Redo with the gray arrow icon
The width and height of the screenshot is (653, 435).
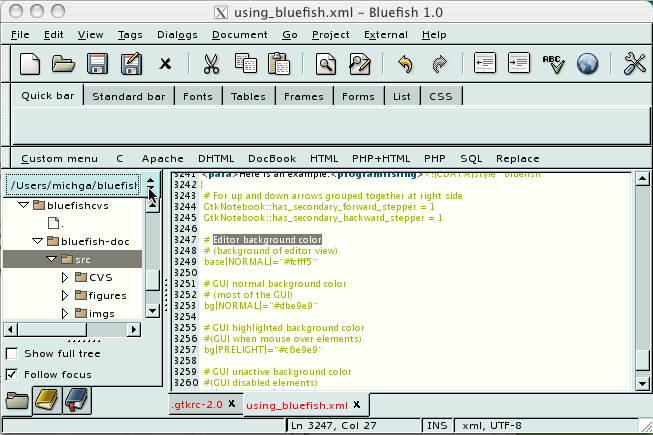pyautogui.click(x=439, y=64)
